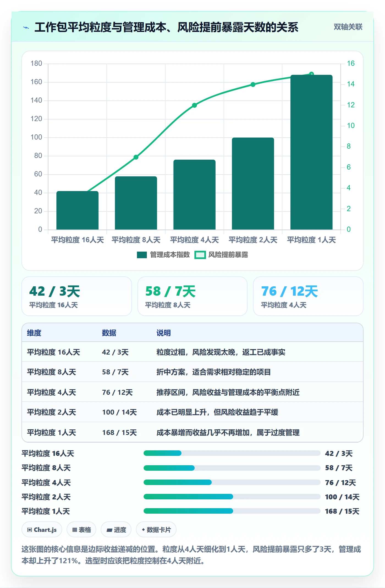
Task: Click the description starting 成本已明显上升
Action: [217, 412]
